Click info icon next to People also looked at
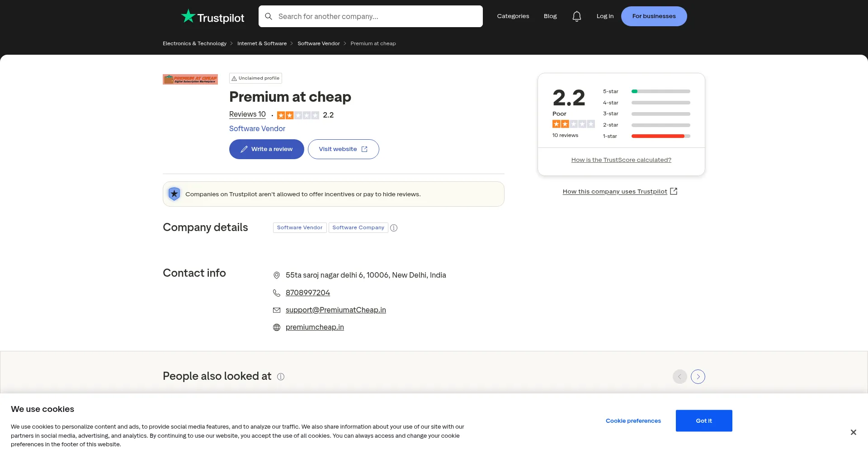Viewport: 868px width, 449px height. (x=281, y=377)
